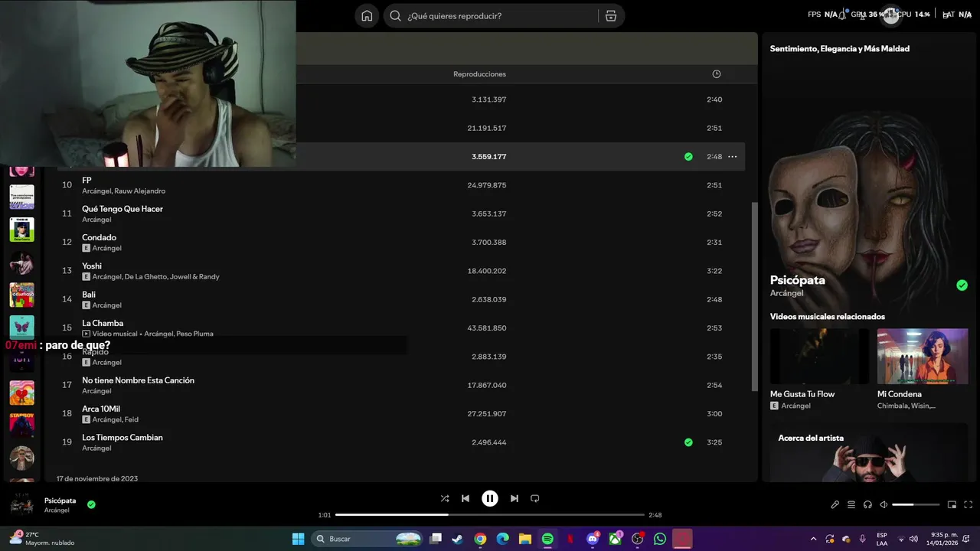The image size is (980, 551).
Task: Open Discord from the taskbar
Action: [x=593, y=539]
